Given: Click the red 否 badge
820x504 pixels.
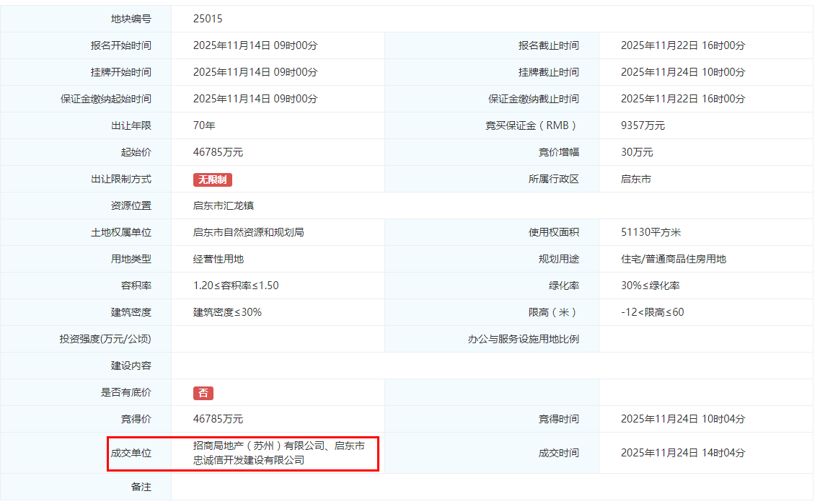Looking at the screenshot, I should (203, 393).
